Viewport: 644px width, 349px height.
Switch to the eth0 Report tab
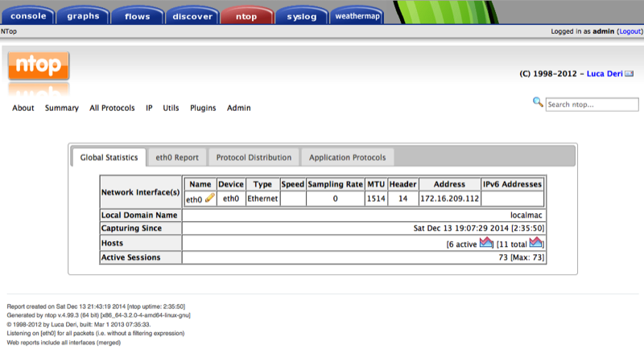(x=177, y=158)
